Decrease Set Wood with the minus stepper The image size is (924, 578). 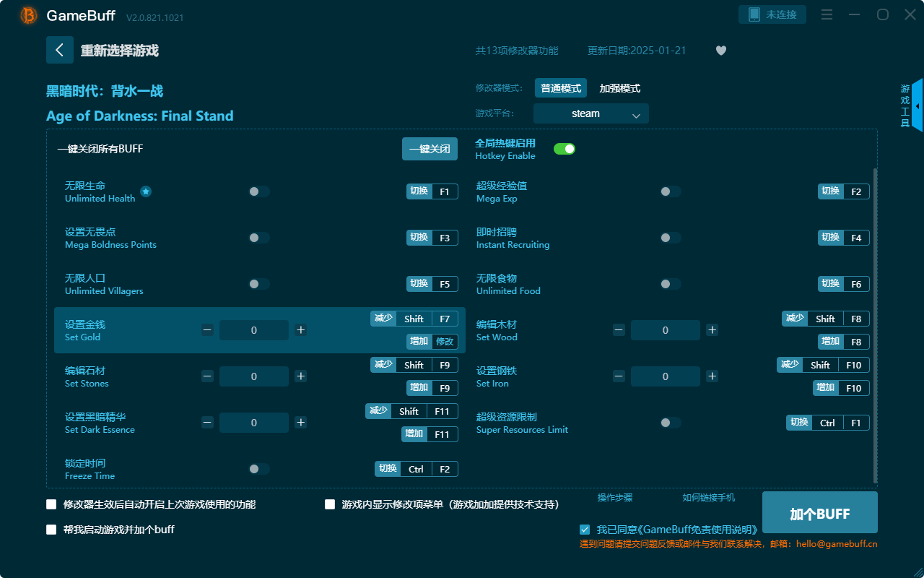pyautogui.click(x=619, y=330)
